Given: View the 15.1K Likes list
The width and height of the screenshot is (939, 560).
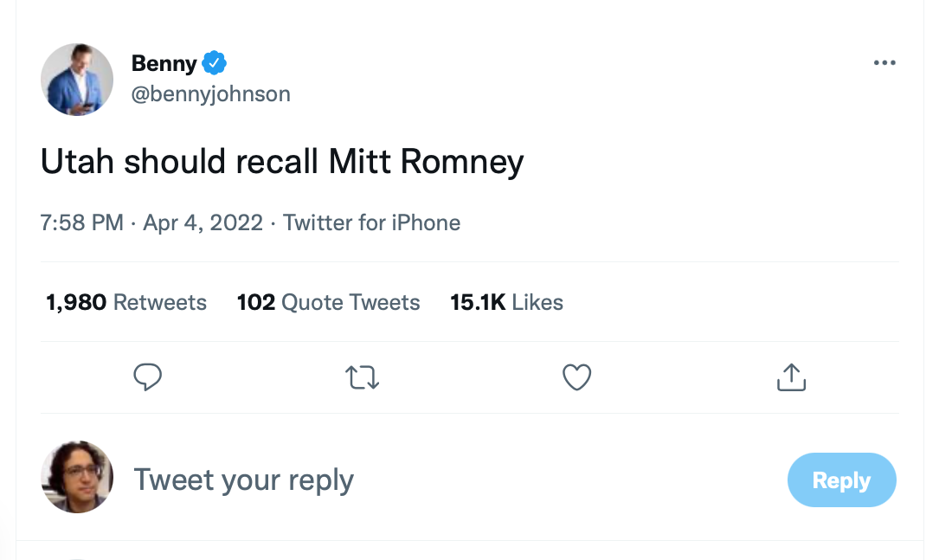Looking at the screenshot, I should [506, 302].
